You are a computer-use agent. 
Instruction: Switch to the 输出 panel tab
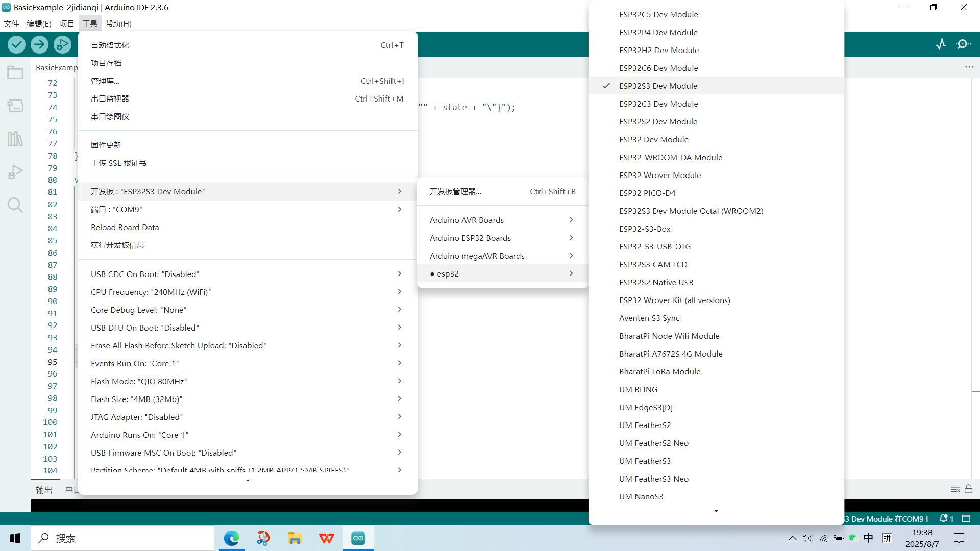(44, 490)
